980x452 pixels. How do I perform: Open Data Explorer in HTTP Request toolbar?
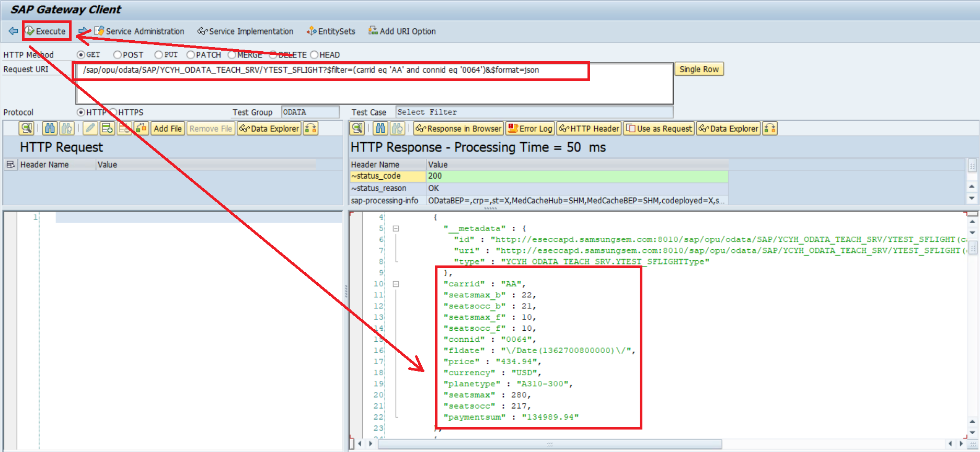point(269,129)
